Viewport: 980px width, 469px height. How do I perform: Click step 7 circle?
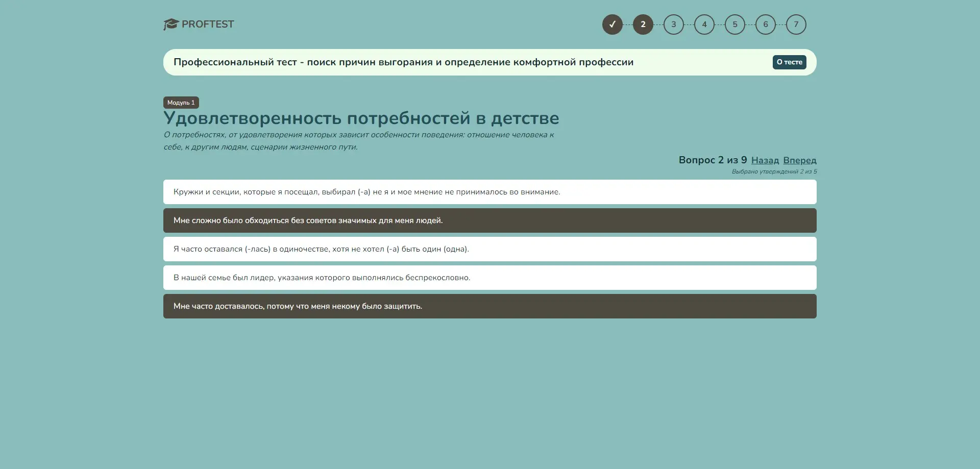coord(796,24)
